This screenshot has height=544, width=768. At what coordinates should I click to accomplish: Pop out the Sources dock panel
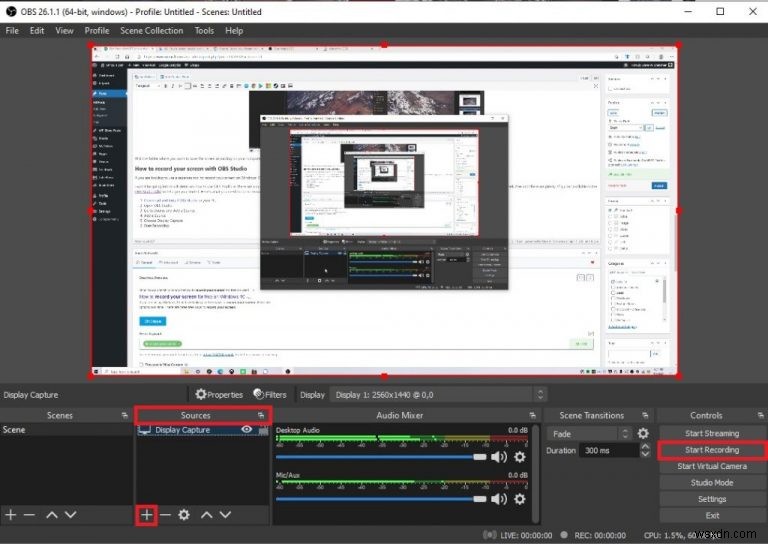(261, 415)
